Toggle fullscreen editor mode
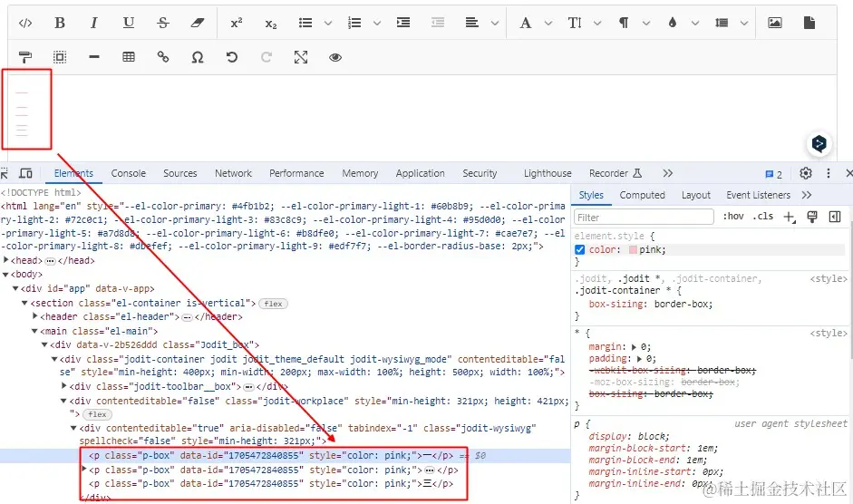 click(301, 57)
